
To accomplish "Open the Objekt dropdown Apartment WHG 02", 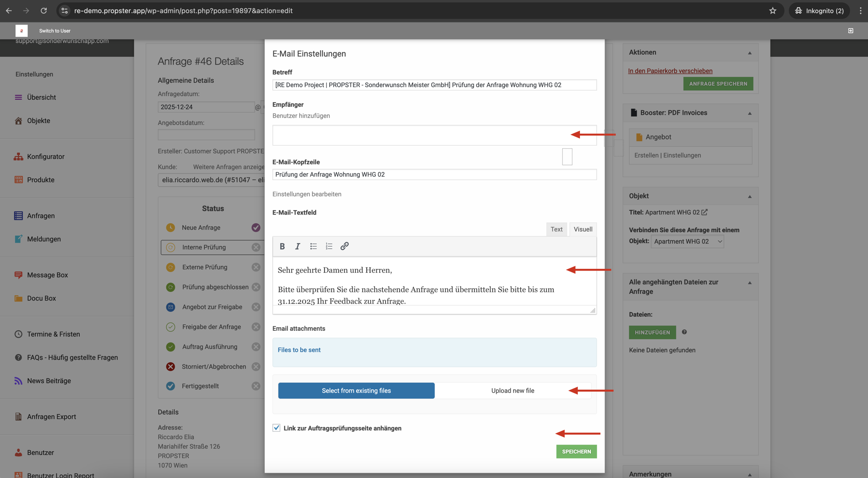I will click(x=687, y=242).
